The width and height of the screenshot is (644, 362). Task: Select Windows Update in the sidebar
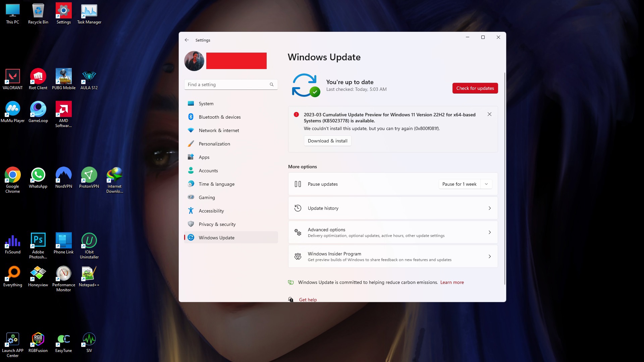pyautogui.click(x=231, y=238)
